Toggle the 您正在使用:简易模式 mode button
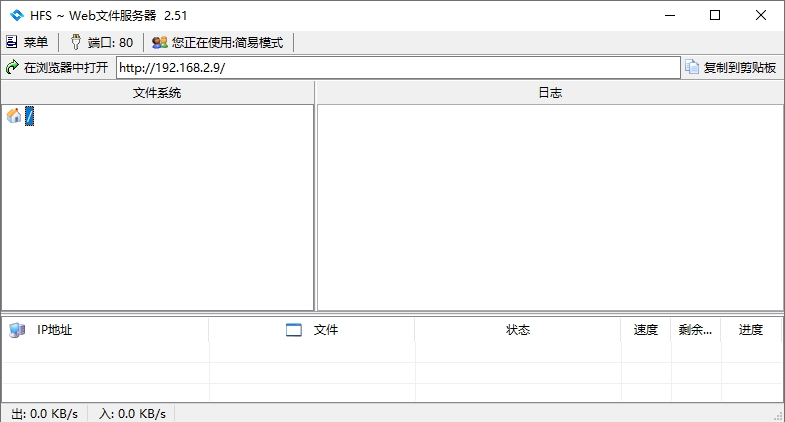The height and width of the screenshot is (422, 785). pos(217,43)
